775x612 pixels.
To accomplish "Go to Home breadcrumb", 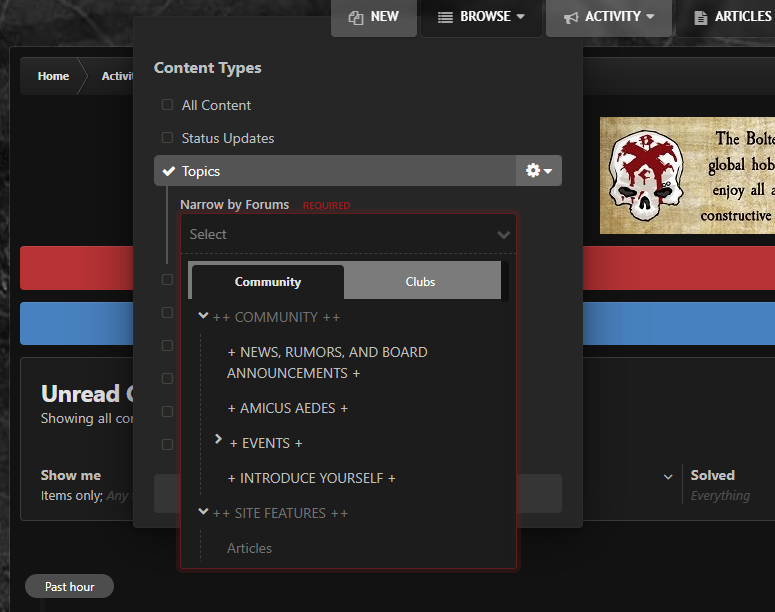I will [x=53, y=76].
